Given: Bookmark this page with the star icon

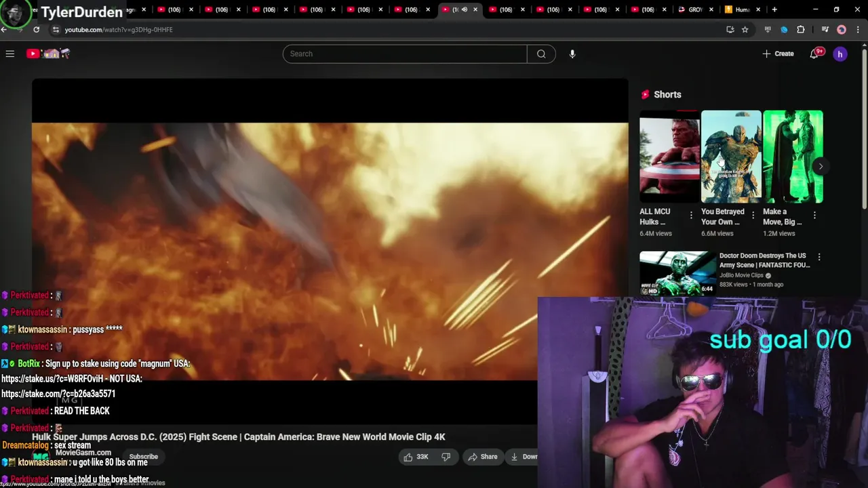Looking at the screenshot, I should [x=745, y=30].
